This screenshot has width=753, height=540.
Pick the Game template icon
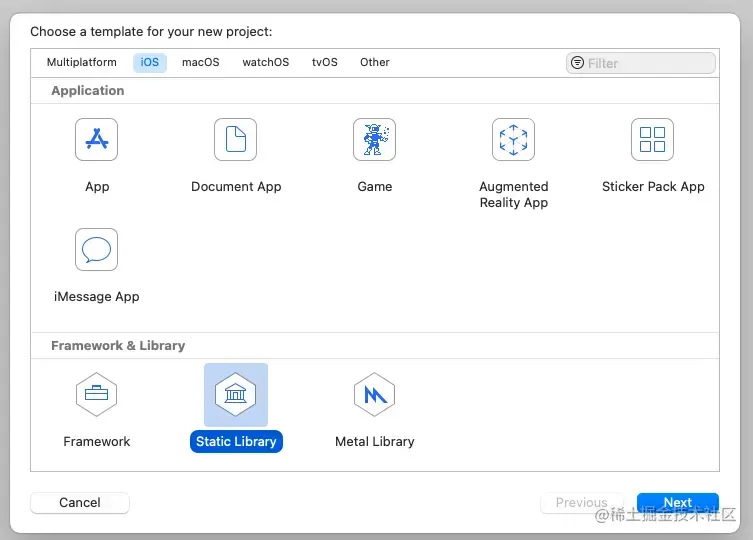375,139
